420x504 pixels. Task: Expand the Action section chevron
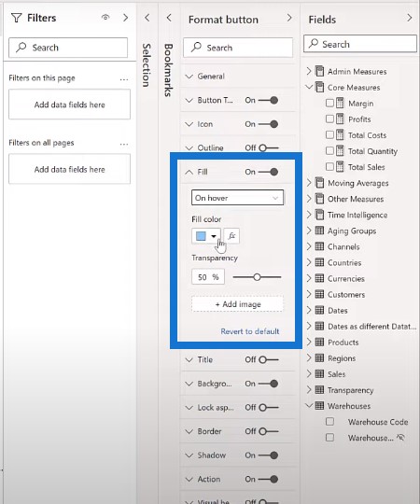(x=189, y=479)
